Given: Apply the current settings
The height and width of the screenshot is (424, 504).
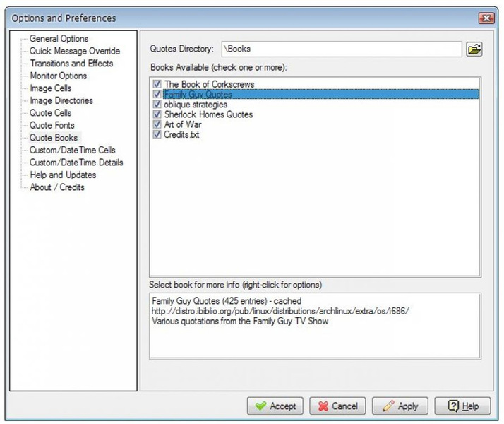Looking at the screenshot, I should tap(400, 406).
